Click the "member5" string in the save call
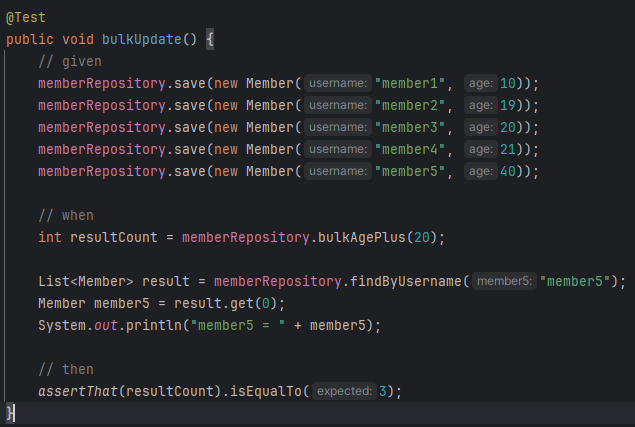 (409, 171)
